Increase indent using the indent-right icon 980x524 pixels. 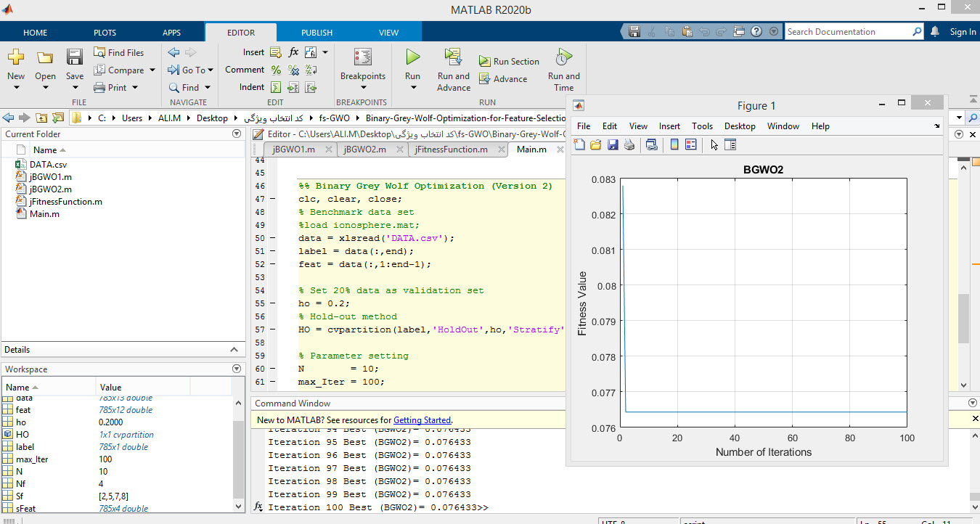pyautogui.click(x=293, y=87)
